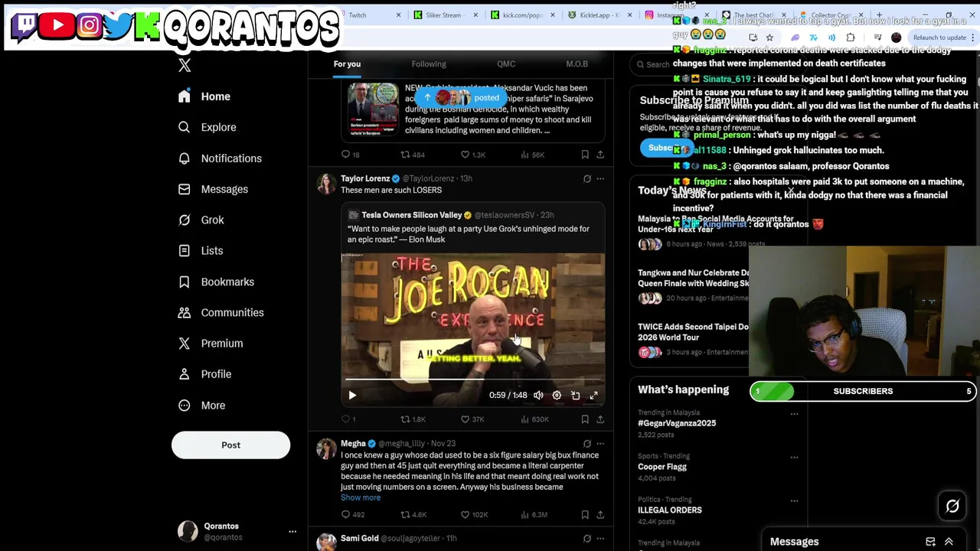Click the white Post button
The width and height of the screenshot is (980, 551).
230,445
